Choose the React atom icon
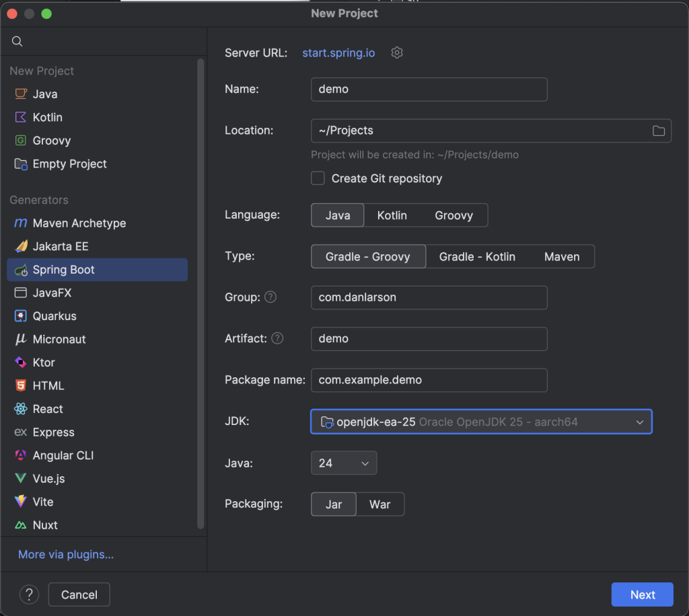689x616 pixels. click(21, 409)
